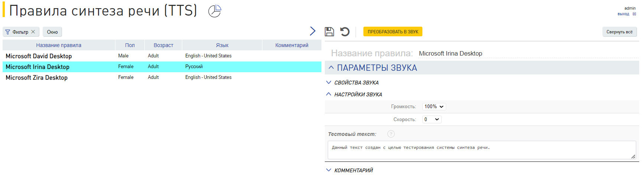
Task: Click the help question mark icon
Action: pyautogui.click(x=391, y=134)
